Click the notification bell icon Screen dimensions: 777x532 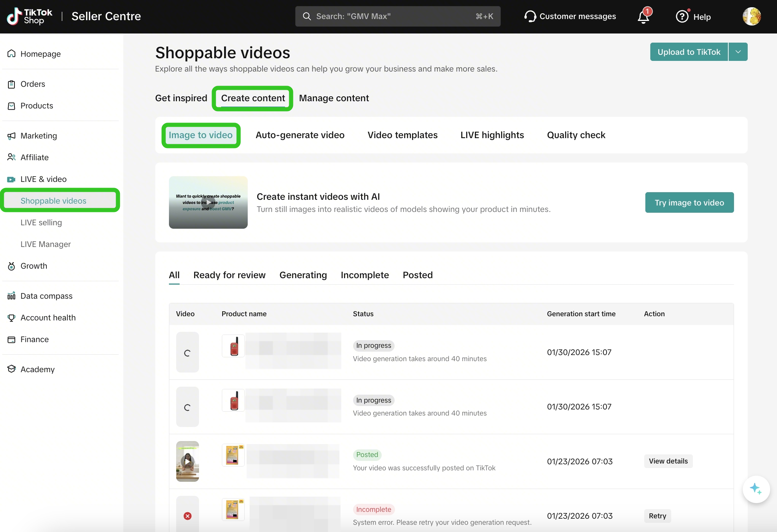(x=643, y=17)
